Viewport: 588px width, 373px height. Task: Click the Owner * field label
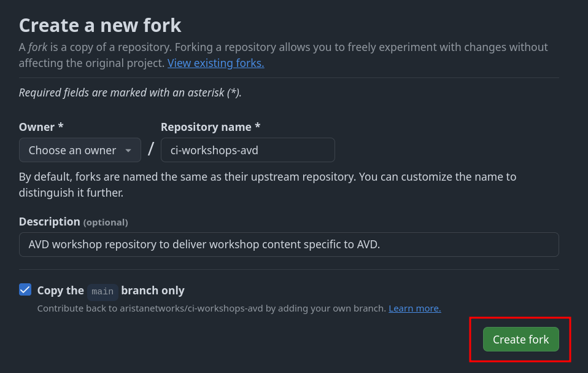pyautogui.click(x=41, y=127)
